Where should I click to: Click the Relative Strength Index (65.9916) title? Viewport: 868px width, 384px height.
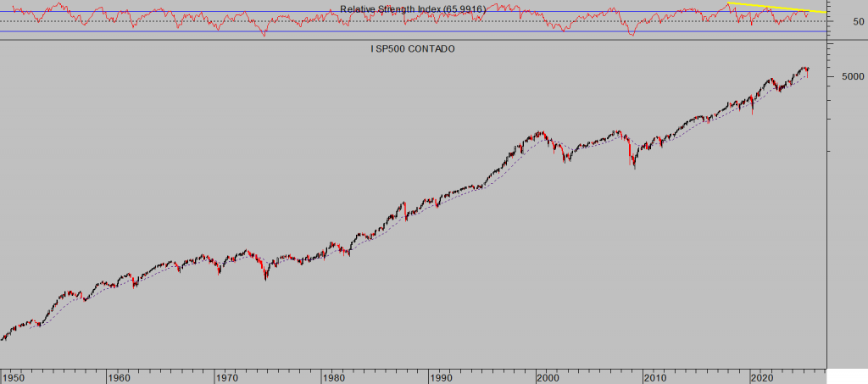413,9
